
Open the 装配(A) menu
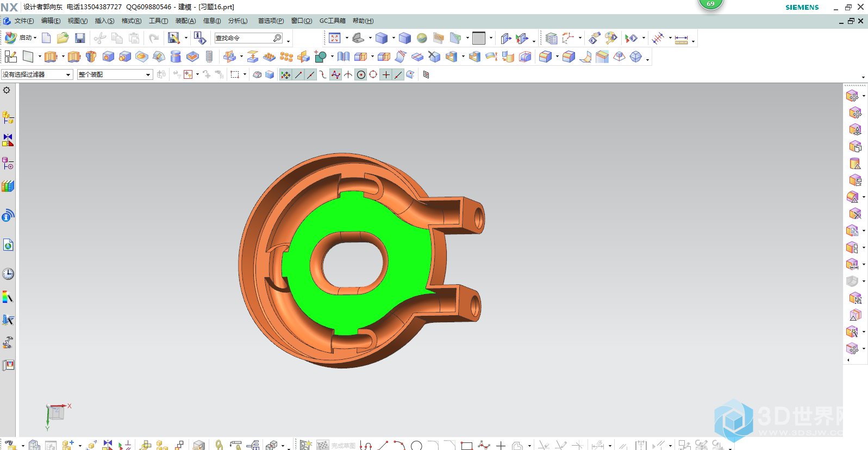[185, 21]
